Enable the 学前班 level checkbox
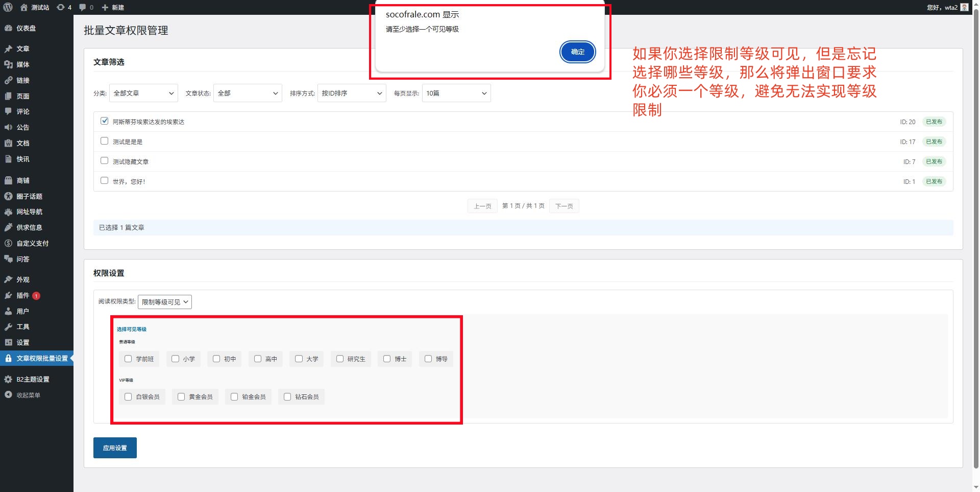This screenshot has width=980, height=492. pos(128,359)
